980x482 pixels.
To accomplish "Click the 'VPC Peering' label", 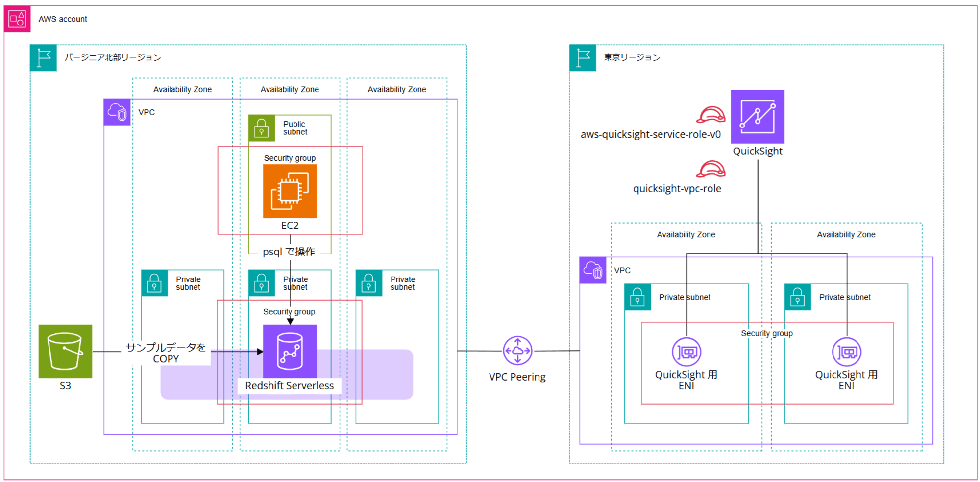I will pyautogui.click(x=517, y=377).
